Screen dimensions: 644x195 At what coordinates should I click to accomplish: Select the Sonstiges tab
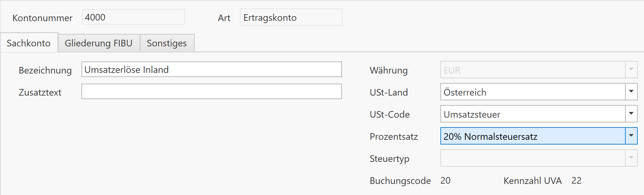tap(167, 43)
